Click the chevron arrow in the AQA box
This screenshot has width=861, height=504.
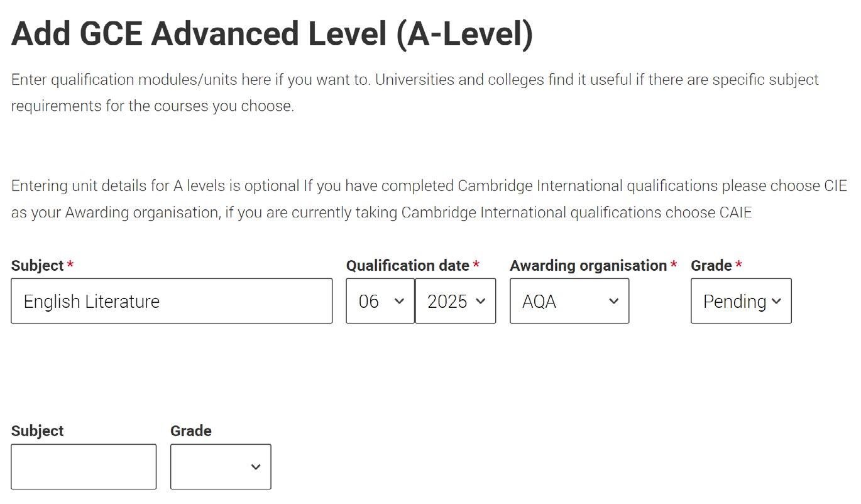click(x=614, y=301)
